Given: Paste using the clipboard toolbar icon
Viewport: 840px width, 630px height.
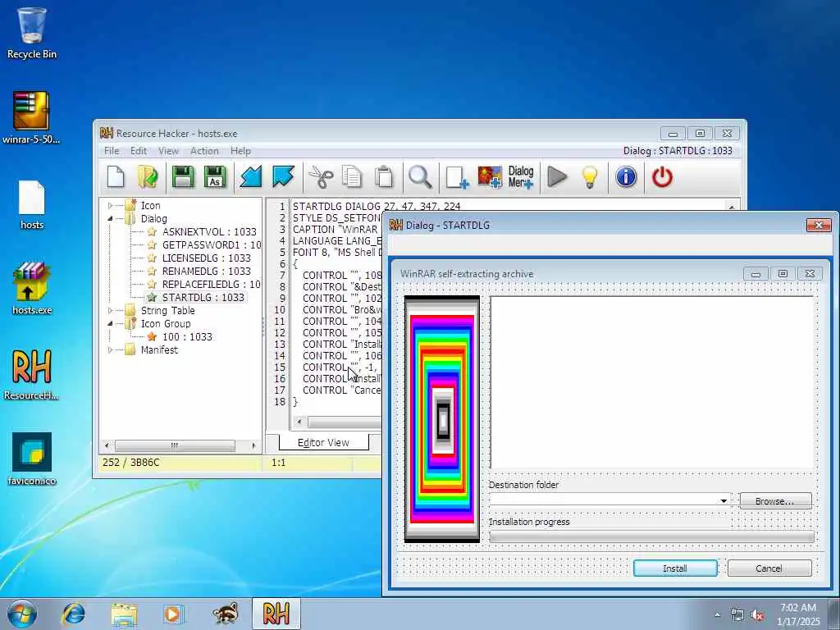Looking at the screenshot, I should coord(384,177).
